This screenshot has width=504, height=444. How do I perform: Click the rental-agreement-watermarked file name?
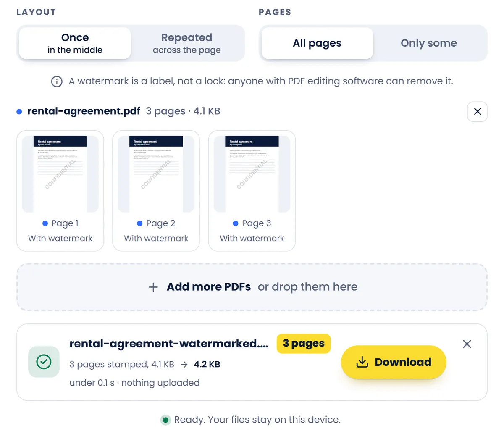[169, 344]
